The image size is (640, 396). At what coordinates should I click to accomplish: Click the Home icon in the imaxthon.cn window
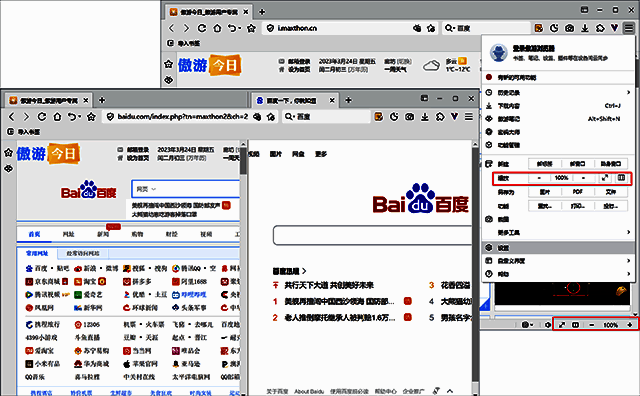[x=217, y=28]
